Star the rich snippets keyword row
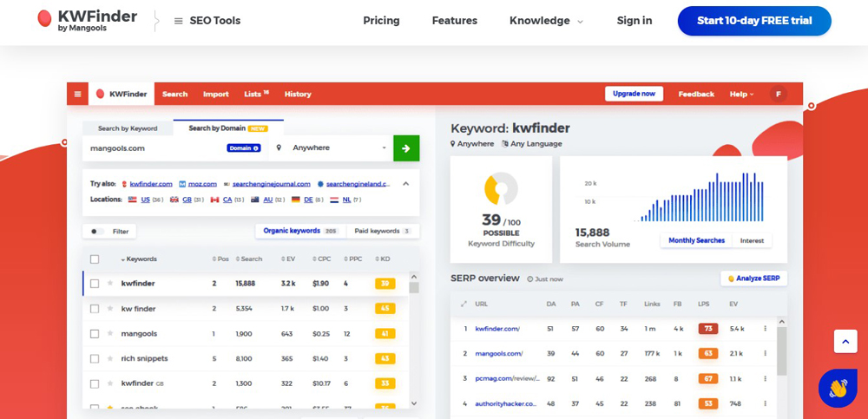 [x=110, y=358]
